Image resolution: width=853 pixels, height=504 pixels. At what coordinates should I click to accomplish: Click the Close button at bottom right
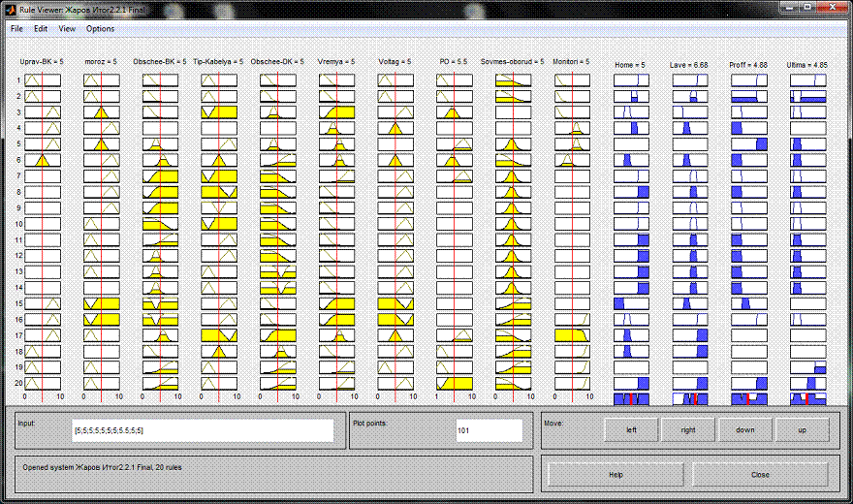click(x=760, y=475)
